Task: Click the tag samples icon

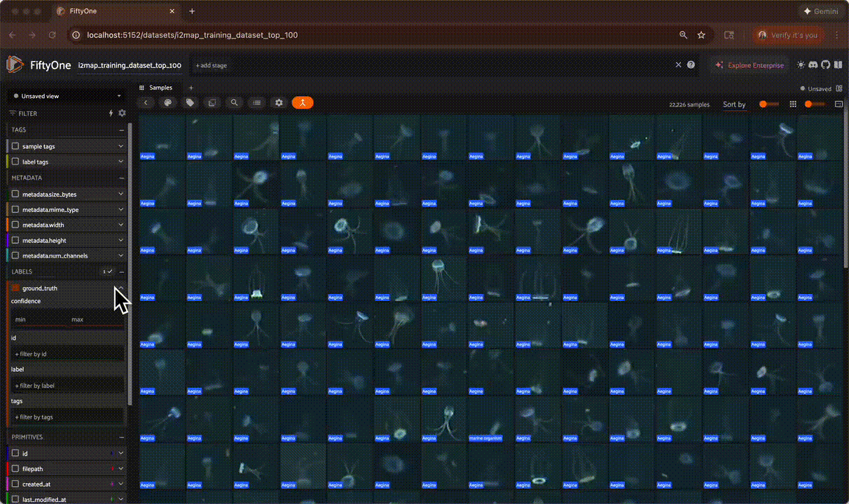Action: (190, 102)
